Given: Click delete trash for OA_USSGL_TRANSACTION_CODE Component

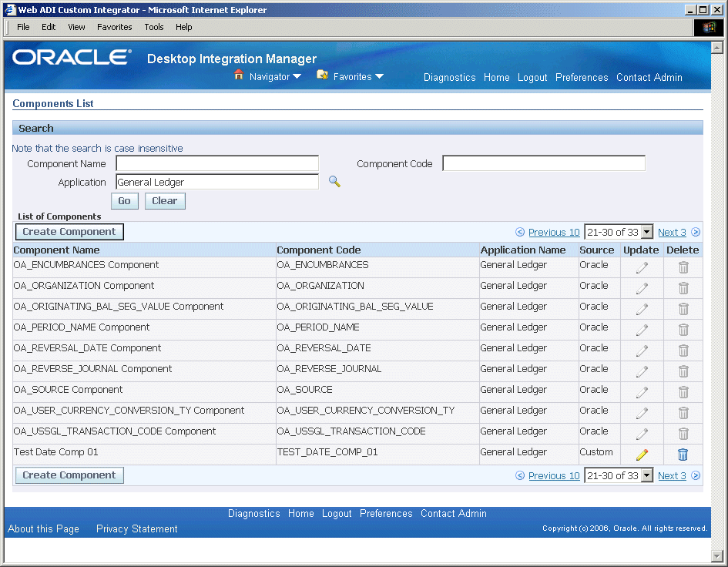Looking at the screenshot, I should point(683,434).
